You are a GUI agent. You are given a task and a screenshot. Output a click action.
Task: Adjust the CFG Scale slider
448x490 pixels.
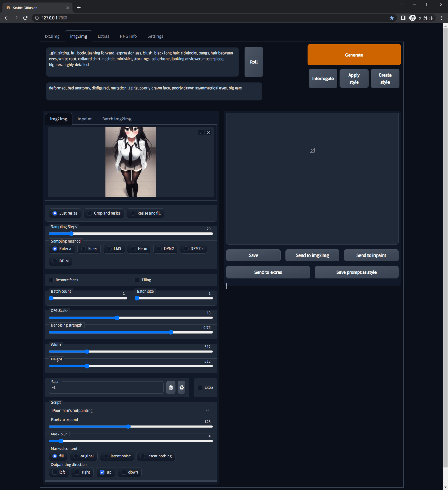131,318
